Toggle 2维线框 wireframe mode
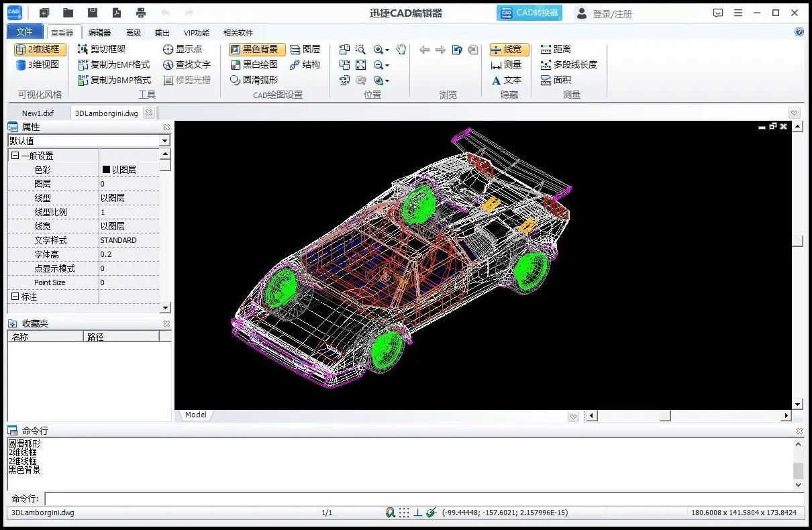This screenshot has width=812, height=530. pyautogui.click(x=40, y=49)
